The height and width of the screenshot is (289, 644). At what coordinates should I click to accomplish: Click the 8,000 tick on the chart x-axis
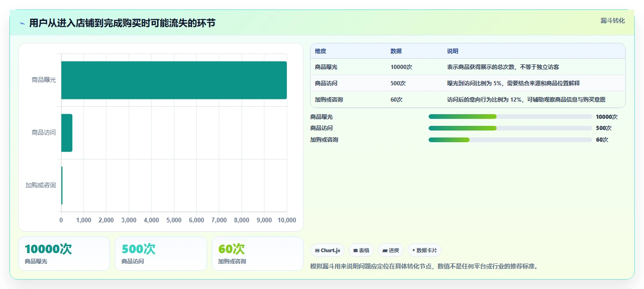[x=242, y=220]
